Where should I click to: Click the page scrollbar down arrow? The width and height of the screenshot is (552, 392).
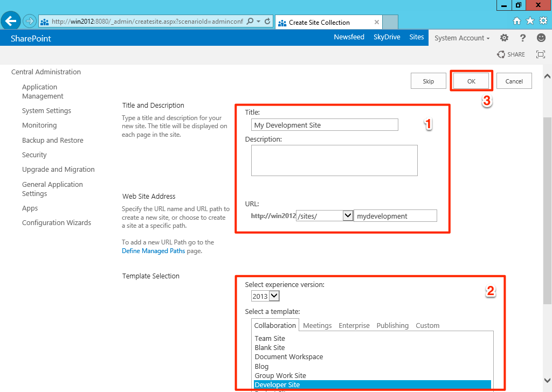548,380
